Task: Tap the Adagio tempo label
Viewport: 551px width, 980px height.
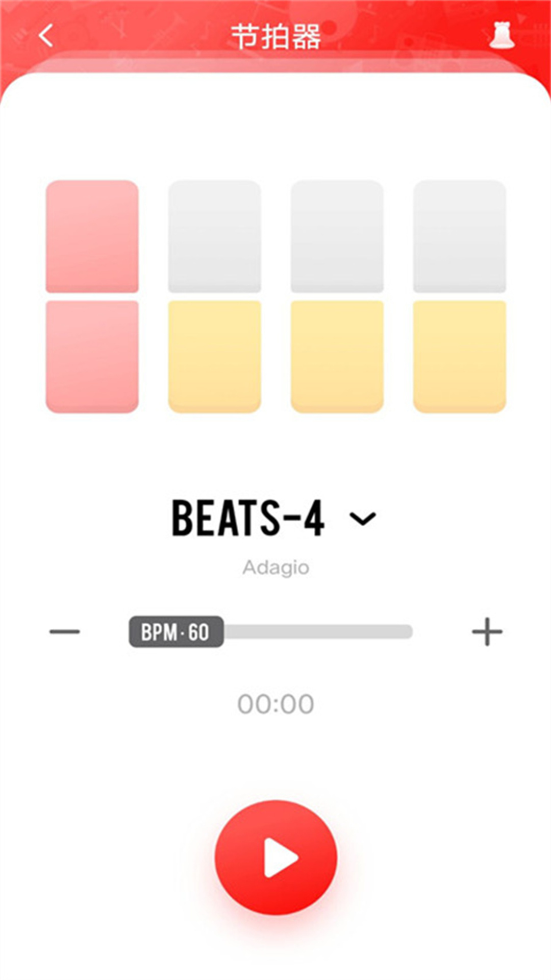Action: click(275, 568)
